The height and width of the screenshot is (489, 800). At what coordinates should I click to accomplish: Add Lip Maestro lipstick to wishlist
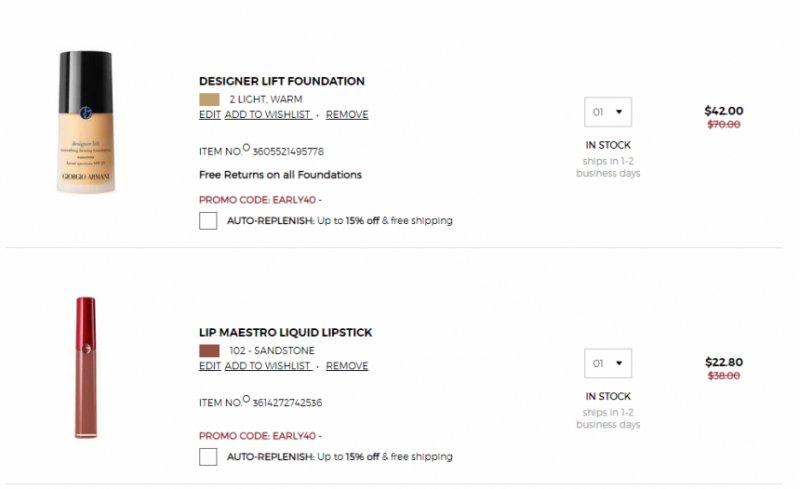(267, 366)
